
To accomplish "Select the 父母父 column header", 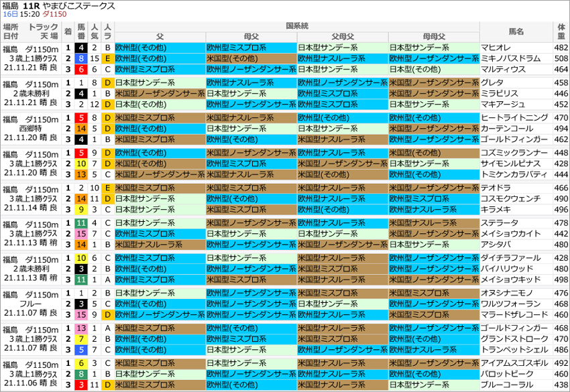I will 343,37.
